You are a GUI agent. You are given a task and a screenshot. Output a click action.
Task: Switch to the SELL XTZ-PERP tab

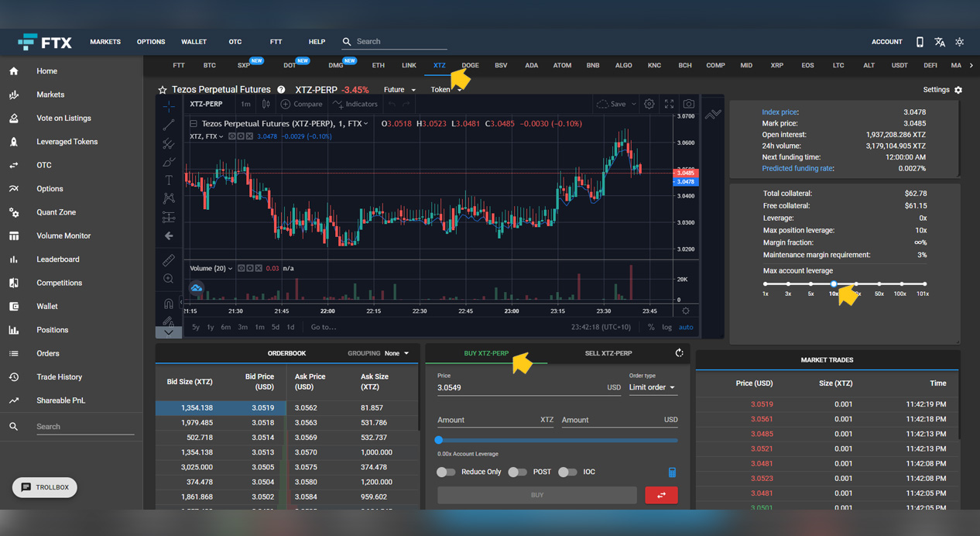click(x=608, y=353)
